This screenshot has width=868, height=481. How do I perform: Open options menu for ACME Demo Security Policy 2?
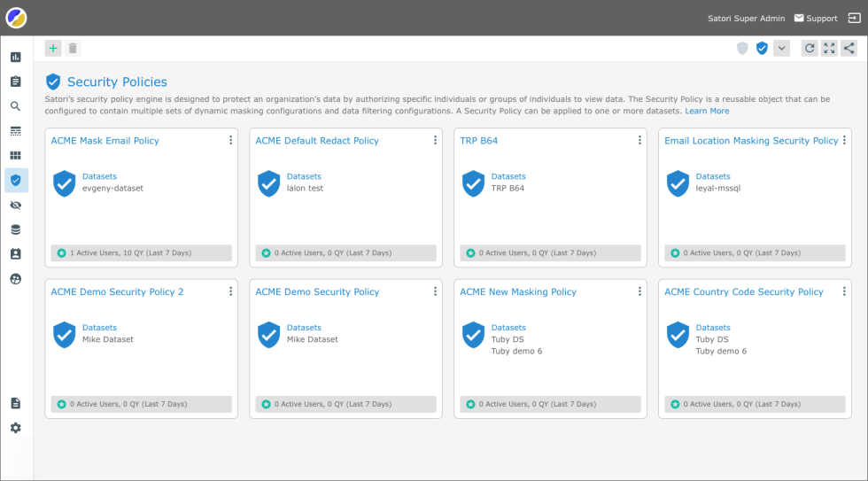(231, 291)
